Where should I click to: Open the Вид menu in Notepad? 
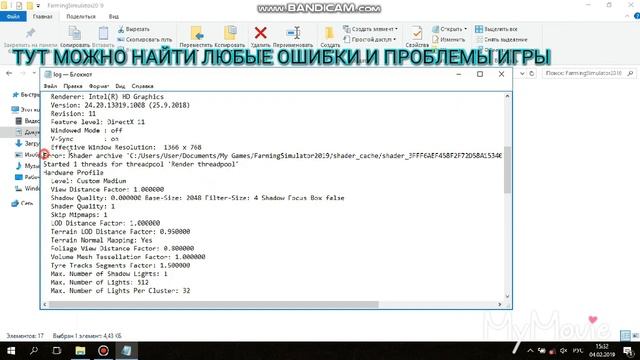pos(120,86)
